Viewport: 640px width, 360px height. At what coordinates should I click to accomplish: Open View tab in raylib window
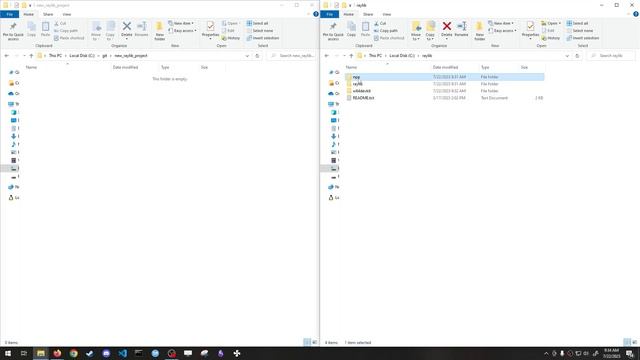click(386, 14)
